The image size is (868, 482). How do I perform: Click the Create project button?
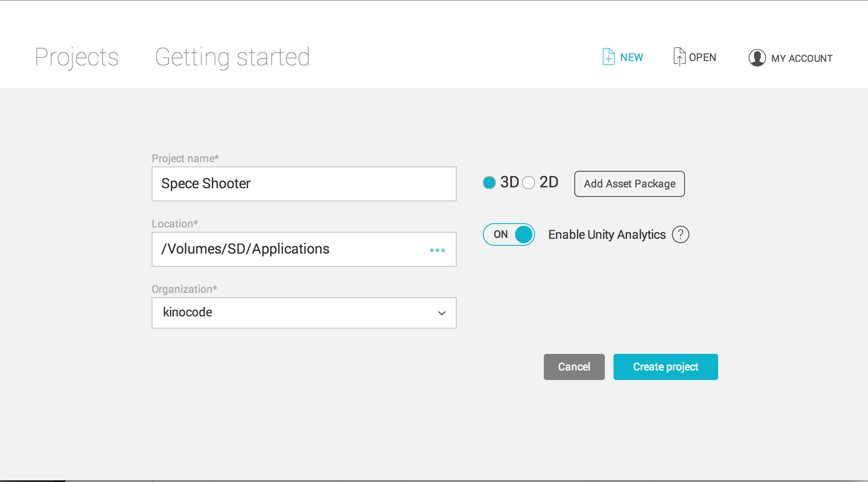[665, 367]
